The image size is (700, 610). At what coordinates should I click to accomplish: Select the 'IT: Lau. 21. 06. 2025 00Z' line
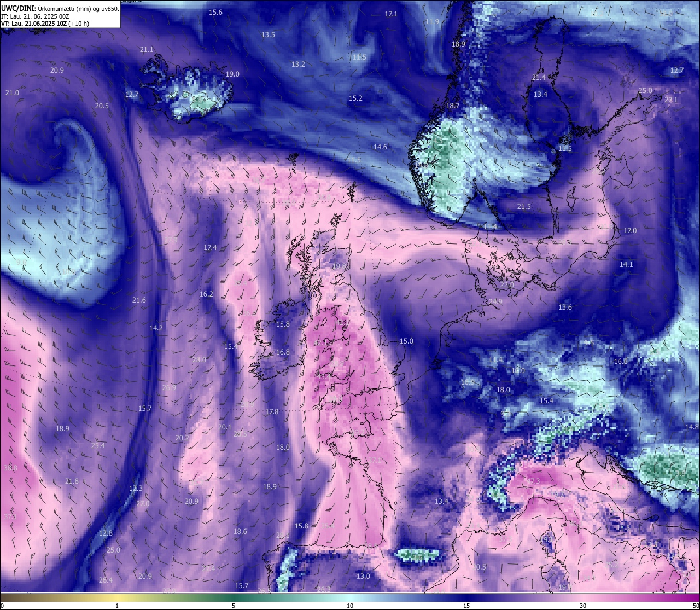(x=35, y=16)
